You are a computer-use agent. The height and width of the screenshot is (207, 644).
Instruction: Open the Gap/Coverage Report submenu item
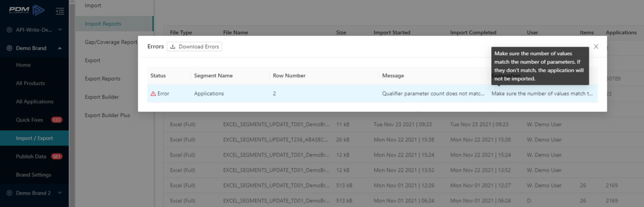click(x=111, y=42)
